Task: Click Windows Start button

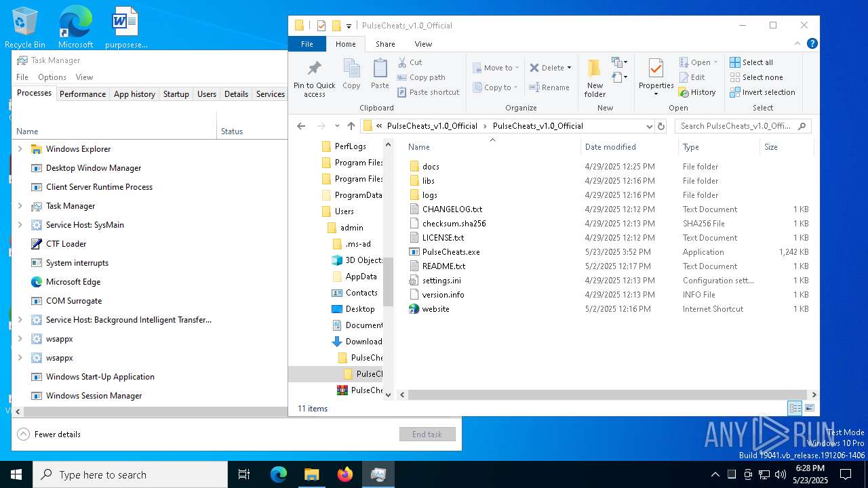Action: coord(16,474)
